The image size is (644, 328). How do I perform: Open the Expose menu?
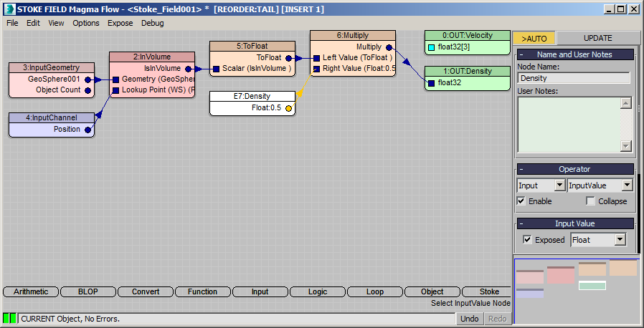[120, 23]
